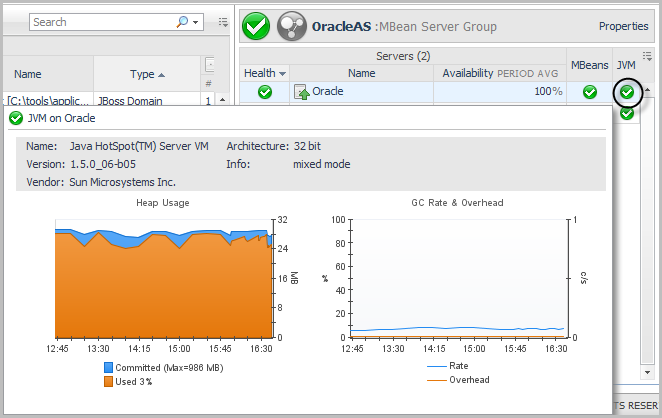
Task: Click the JVM column header
Action: point(626,65)
